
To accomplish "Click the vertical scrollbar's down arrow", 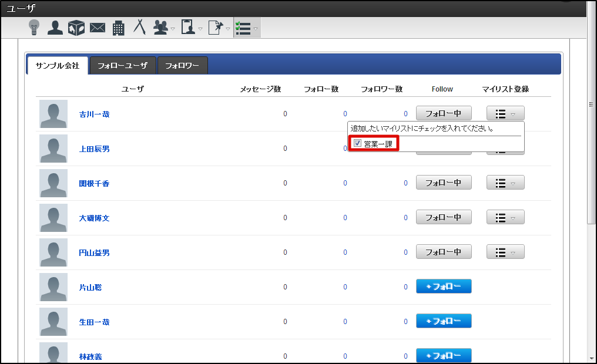I will pos(591,358).
